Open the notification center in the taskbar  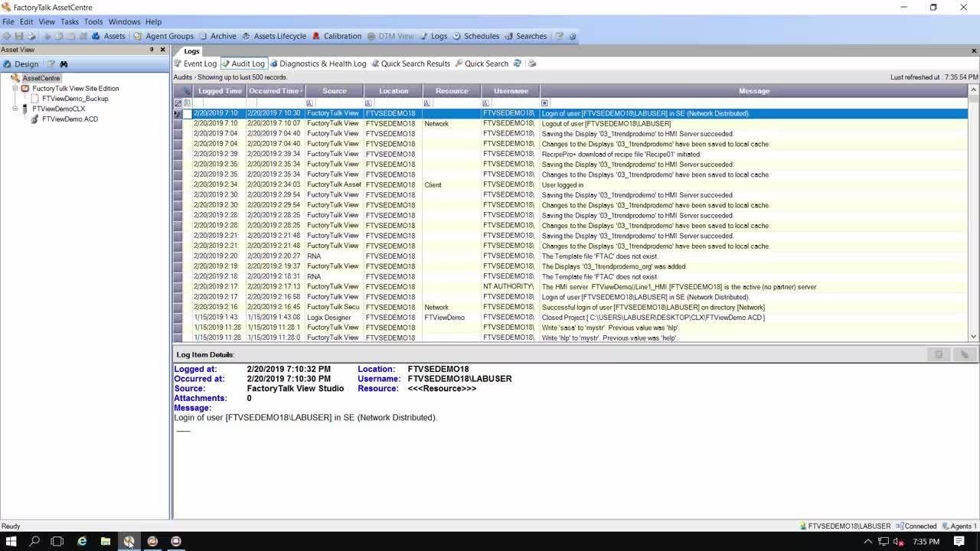point(959,541)
